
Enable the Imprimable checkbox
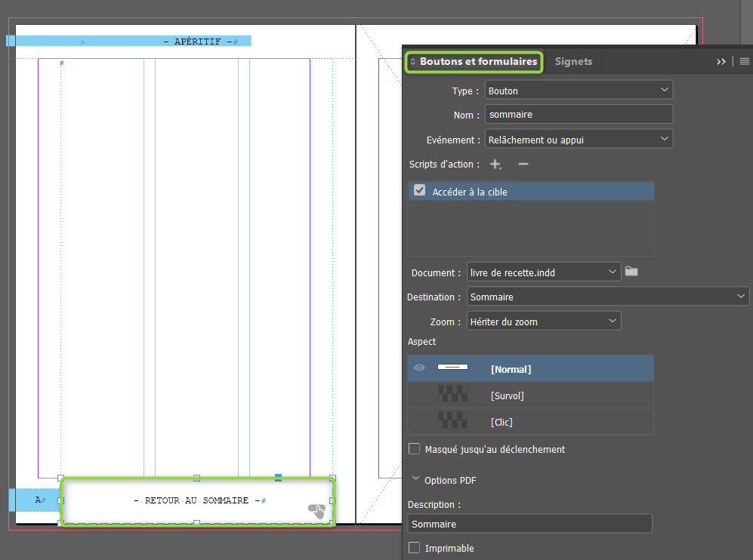[414, 547]
